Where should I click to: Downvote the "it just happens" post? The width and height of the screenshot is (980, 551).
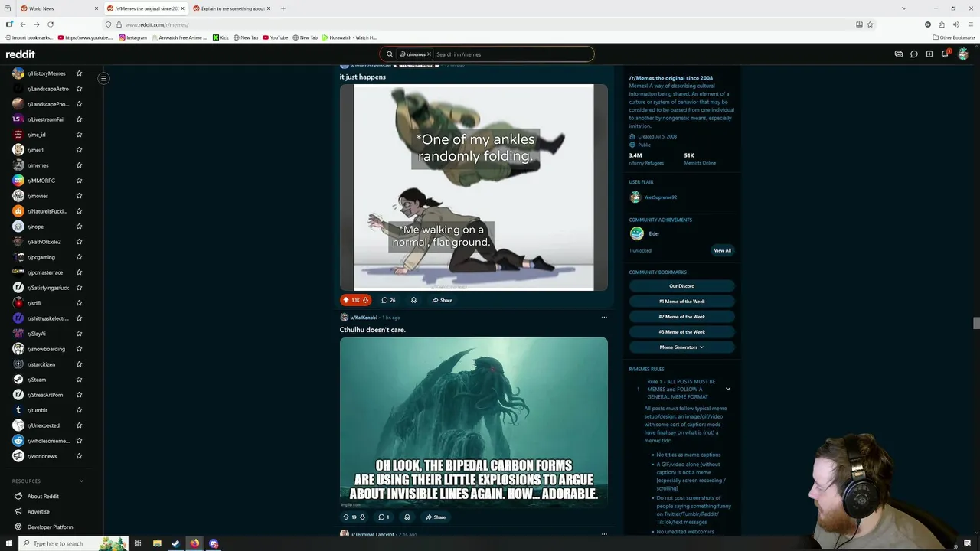(x=365, y=300)
